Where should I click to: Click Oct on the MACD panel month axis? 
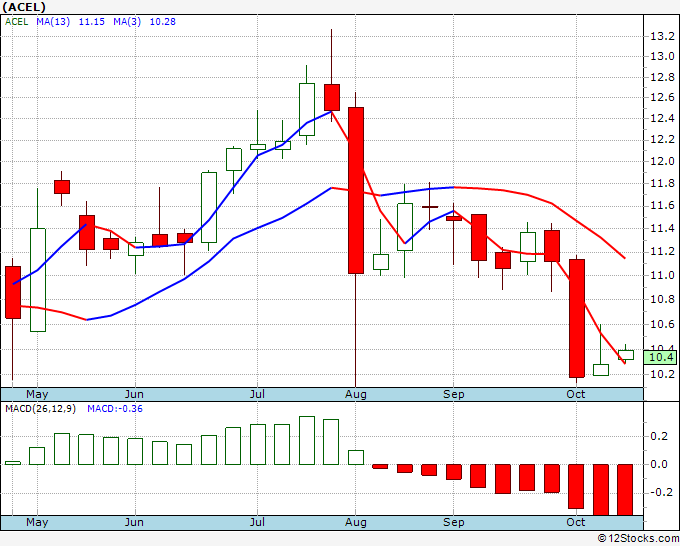pyautogui.click(x=576, y=522)
